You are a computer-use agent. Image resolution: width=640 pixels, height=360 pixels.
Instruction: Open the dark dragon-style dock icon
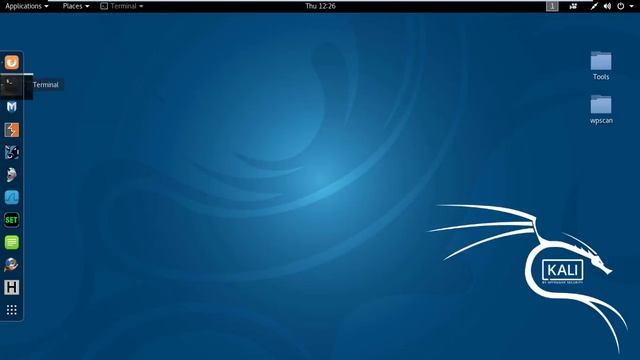tap(12, 152)
